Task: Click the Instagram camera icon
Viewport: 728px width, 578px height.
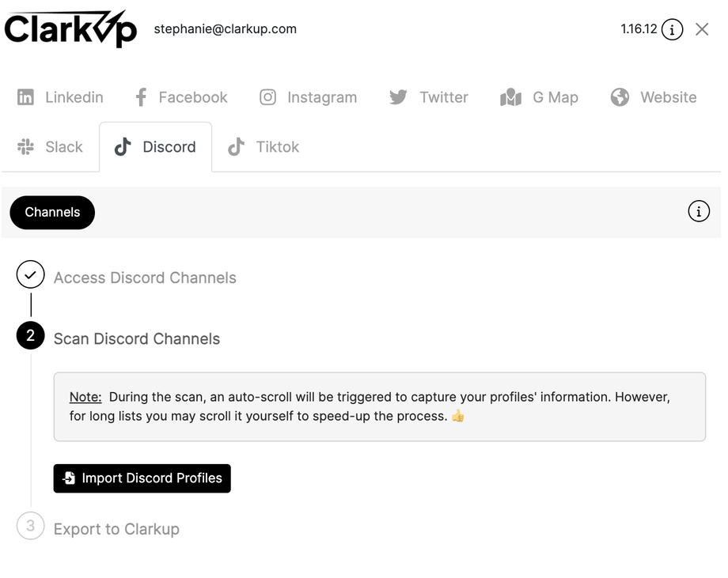Action: tap(268, 97)
